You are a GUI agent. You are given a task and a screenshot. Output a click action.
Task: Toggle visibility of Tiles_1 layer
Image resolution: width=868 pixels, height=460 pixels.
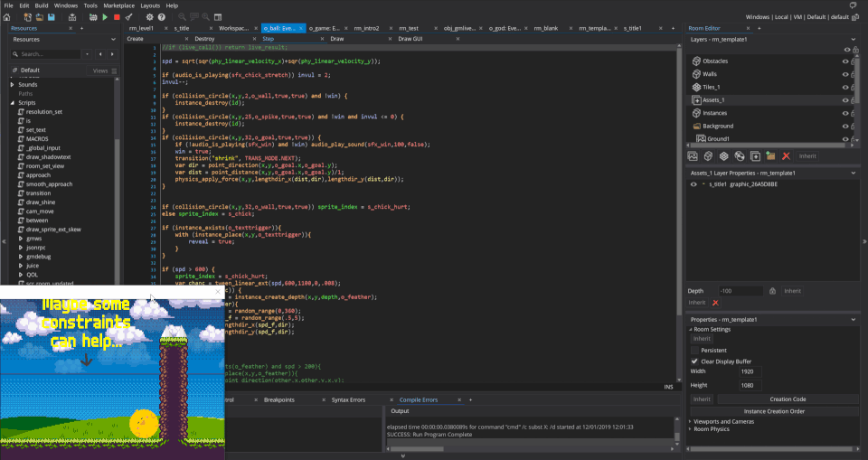point(845,87)
